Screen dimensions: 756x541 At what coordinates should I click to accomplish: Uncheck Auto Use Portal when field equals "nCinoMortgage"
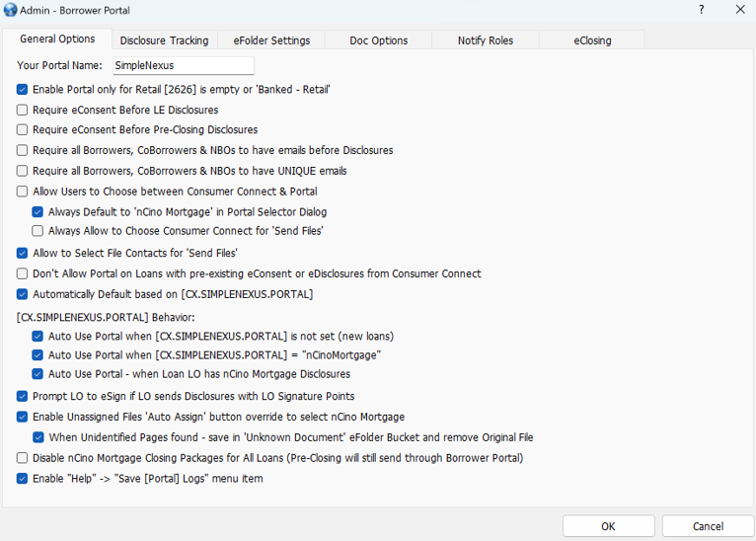38,355
